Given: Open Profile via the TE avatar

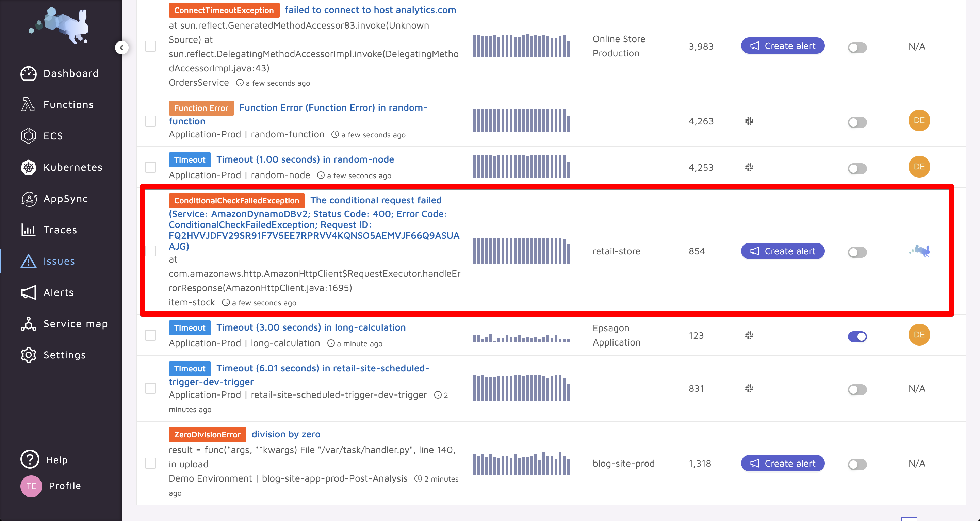Looking at the screenshot, I should pos(31,486).
